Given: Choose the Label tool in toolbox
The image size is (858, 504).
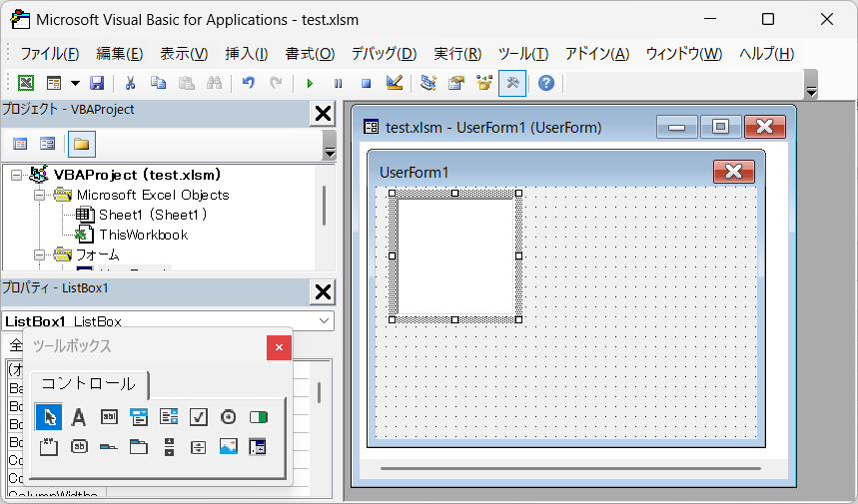Looking at the screenshot, I should (x=79, y=417).
